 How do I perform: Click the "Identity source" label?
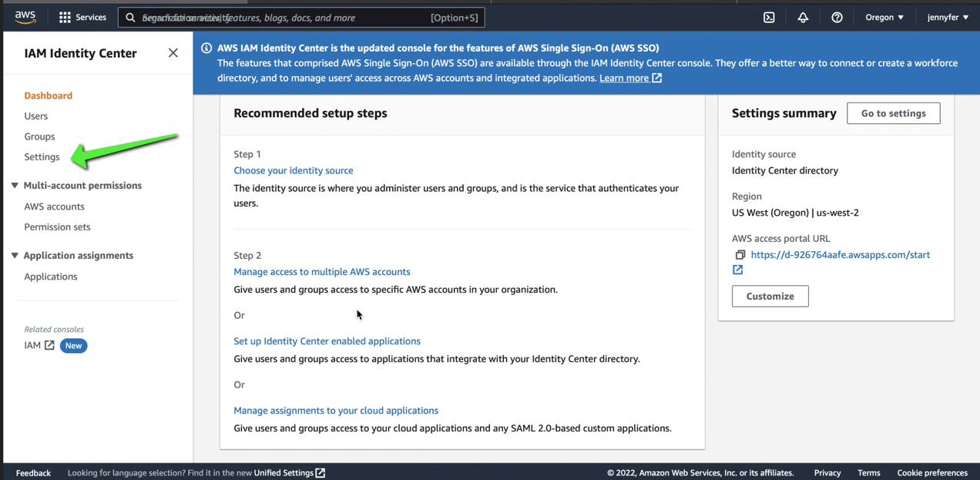(x=764, y=154)
